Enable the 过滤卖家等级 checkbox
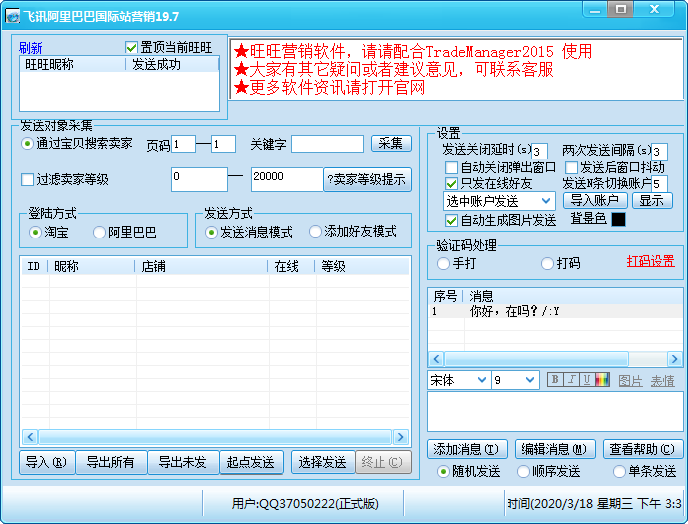This screenshot has width=688, height=524. point(28,180)
